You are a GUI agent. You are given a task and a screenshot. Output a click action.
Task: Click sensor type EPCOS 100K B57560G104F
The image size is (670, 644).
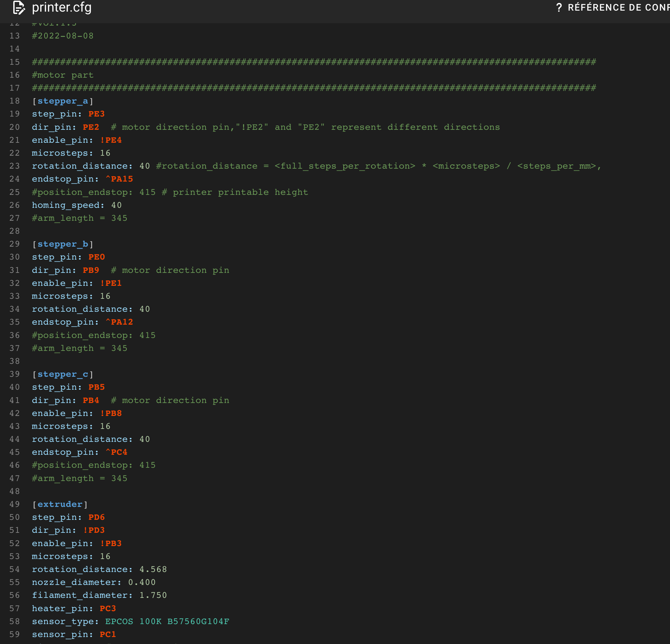pos(167,621)
